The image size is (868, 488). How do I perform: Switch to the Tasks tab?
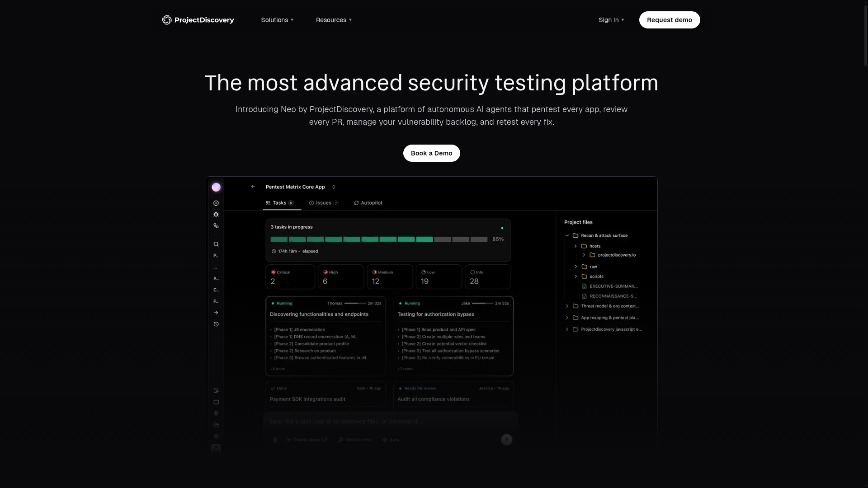(x=280, y=203)
